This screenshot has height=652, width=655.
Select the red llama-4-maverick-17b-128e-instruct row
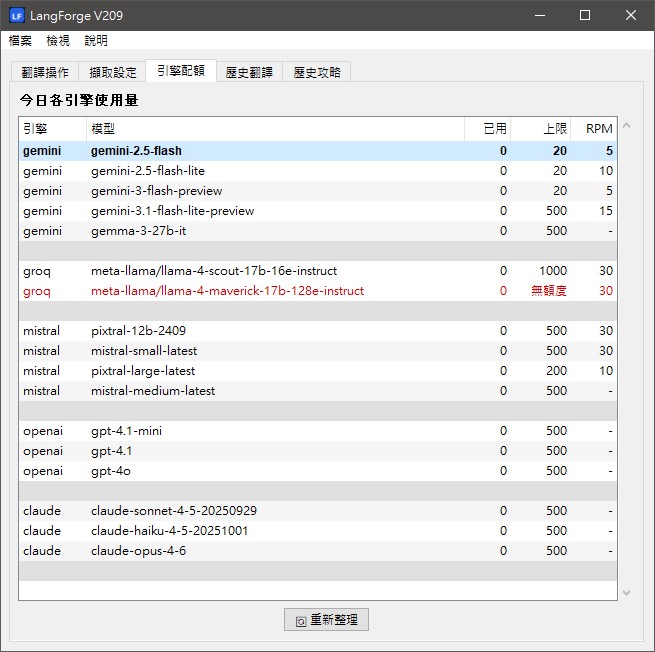[x=318, y=291]
